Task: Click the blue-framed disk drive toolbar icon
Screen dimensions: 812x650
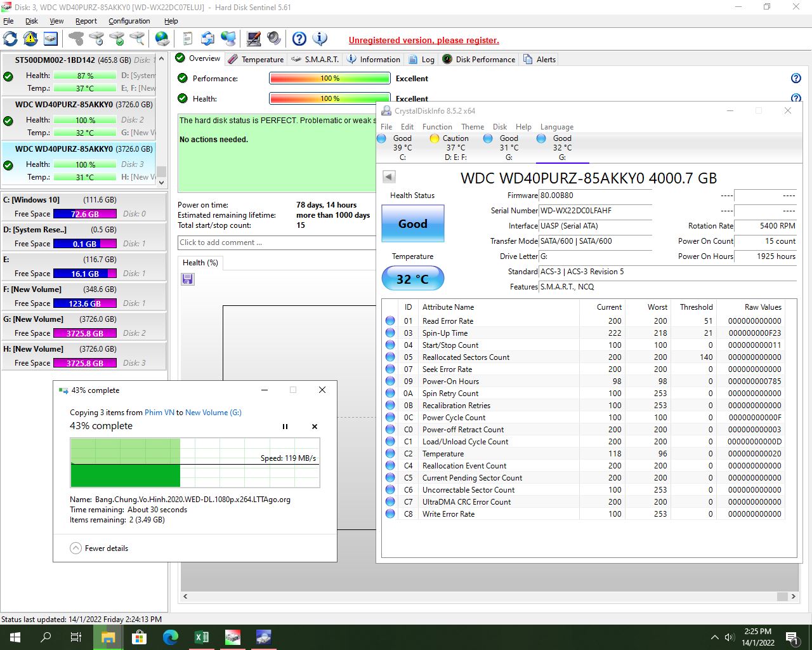Action: click(51, 39)
